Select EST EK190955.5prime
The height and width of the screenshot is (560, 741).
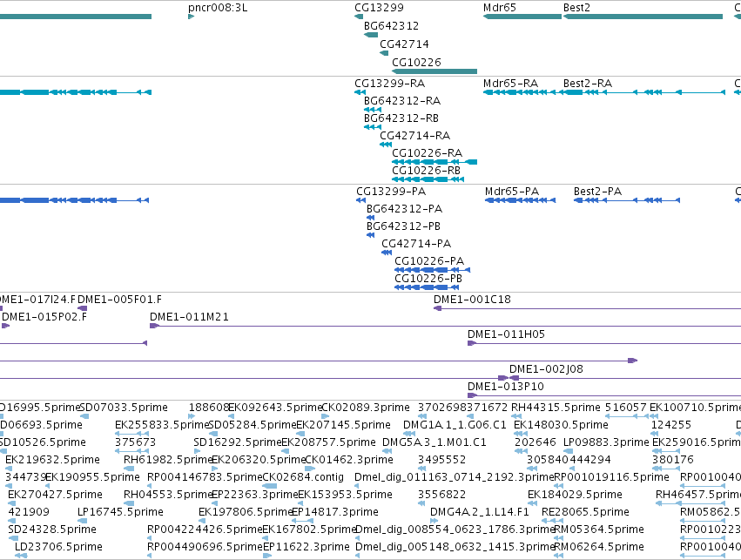pos(92,477)
